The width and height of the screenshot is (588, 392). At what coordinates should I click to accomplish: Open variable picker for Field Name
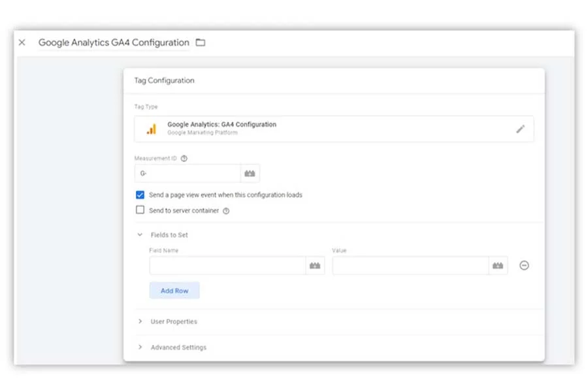(315, 266)
